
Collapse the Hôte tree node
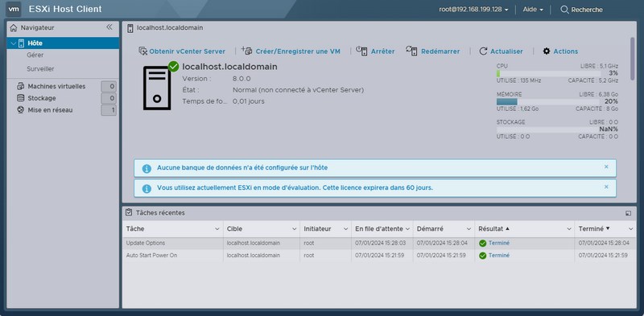coord(14,43)
